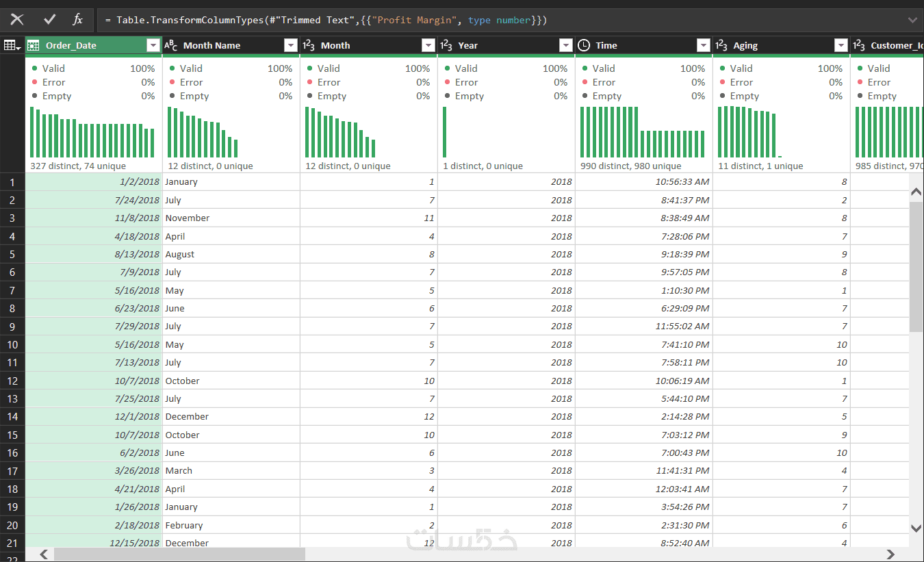Expand the formula bar with chevron
The image size is (924, 562).
point(912,20)
